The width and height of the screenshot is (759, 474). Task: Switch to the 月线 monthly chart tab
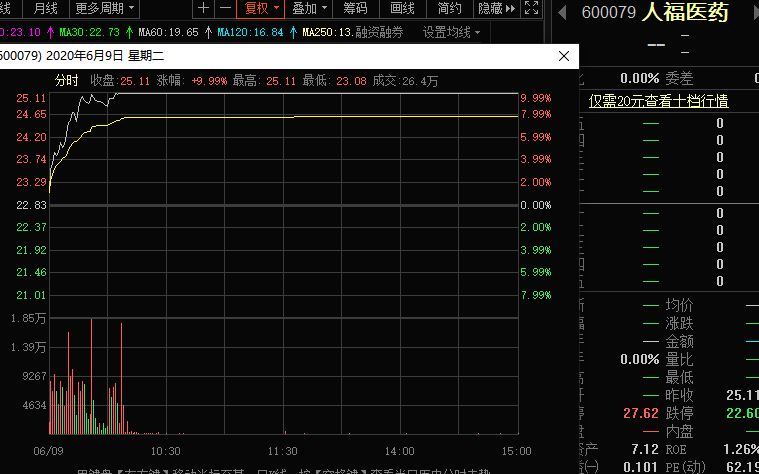click(46, 9)
